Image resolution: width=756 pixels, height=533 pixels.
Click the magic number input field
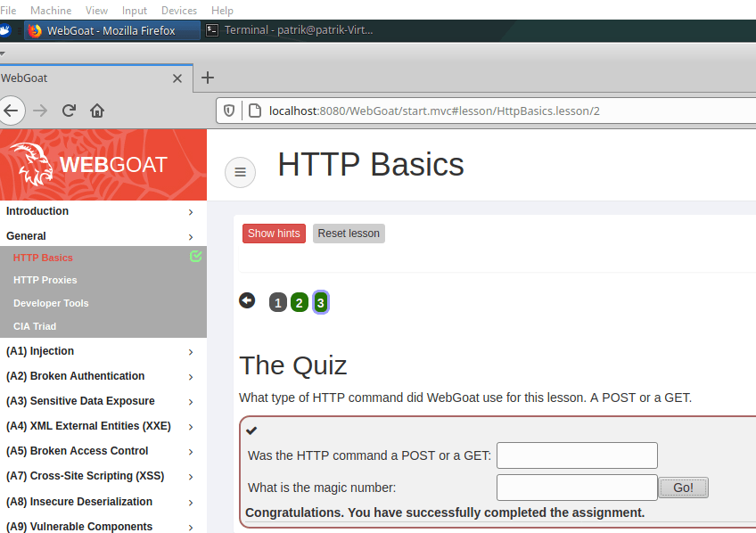click(x=577, y=488)
